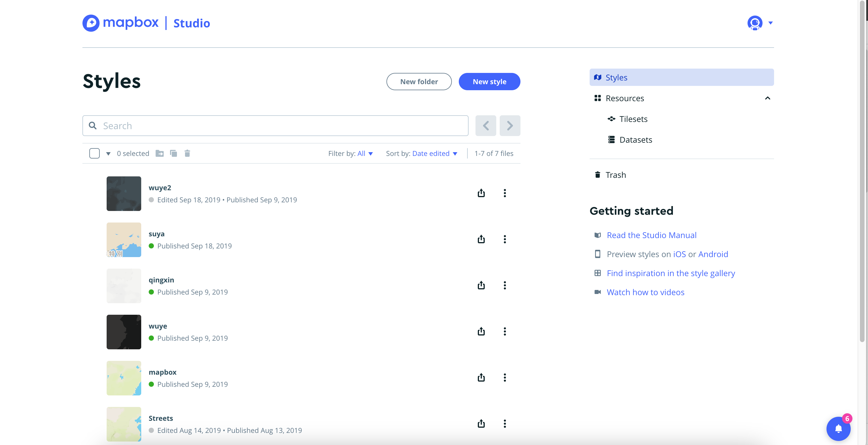
Task: Open the Tilesets page in the sidebar
Action: coord(633,119)
